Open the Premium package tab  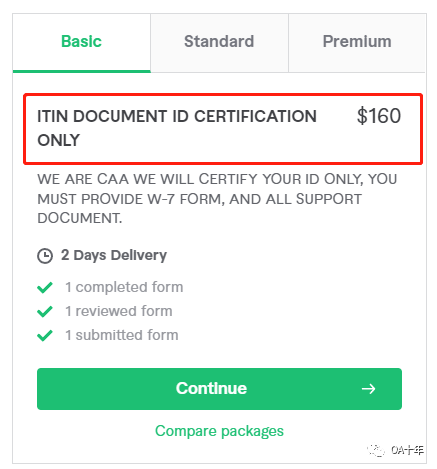point(357,42)
